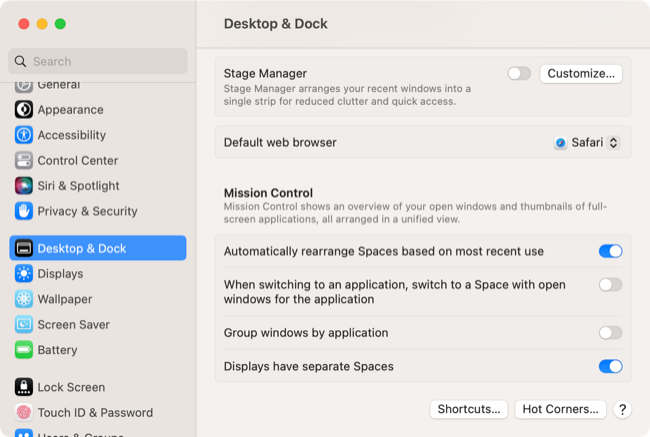This screenshot has height=437, width=650.
Task: Click the search magnifying glass icon
Action: click(20, 61)
